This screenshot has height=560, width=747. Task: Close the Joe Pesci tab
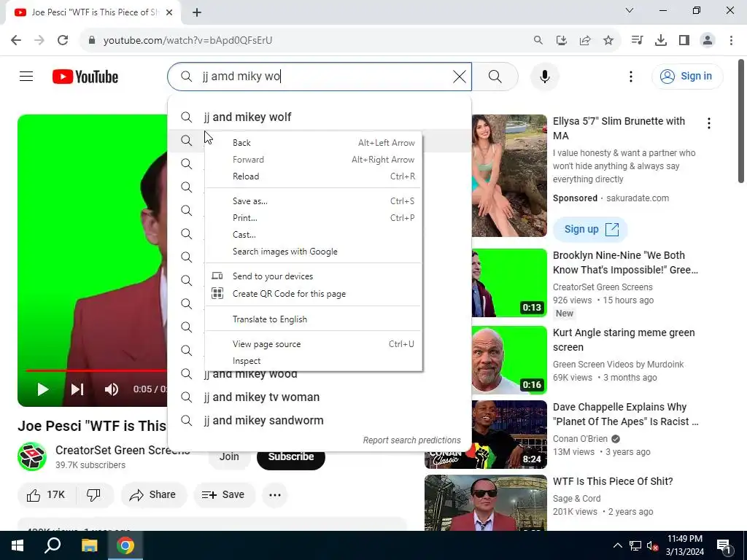point(169,12)
